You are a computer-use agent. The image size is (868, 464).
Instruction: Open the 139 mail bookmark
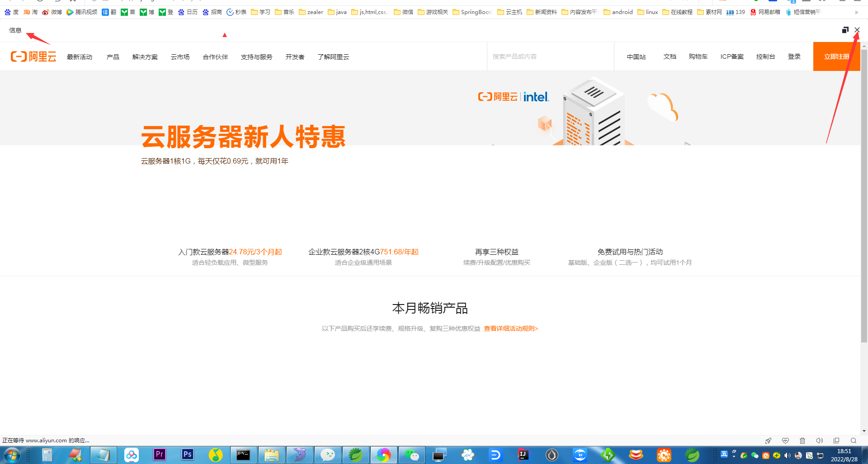(736, 12)
